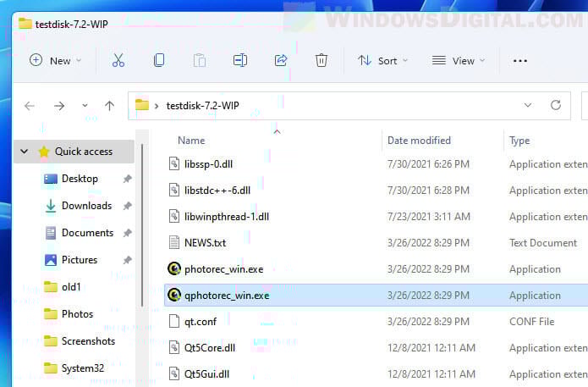
Task: Click the Delete trash can icon
Action: (321, 60)
